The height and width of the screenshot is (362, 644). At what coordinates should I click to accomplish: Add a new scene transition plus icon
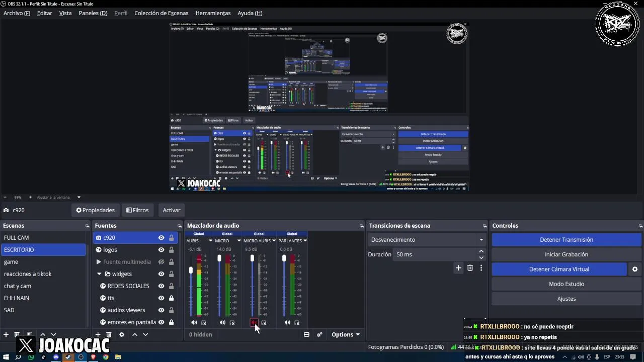pyautogui.click(x=458, y=268)
